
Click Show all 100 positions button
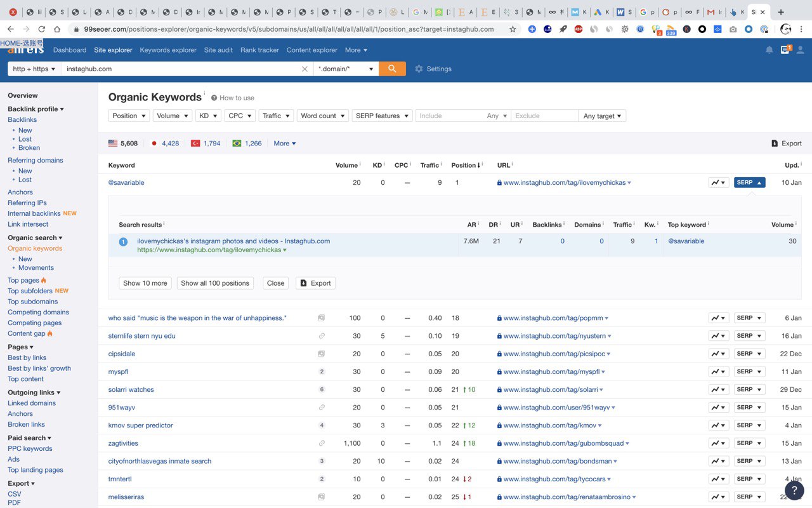[215, 283]
